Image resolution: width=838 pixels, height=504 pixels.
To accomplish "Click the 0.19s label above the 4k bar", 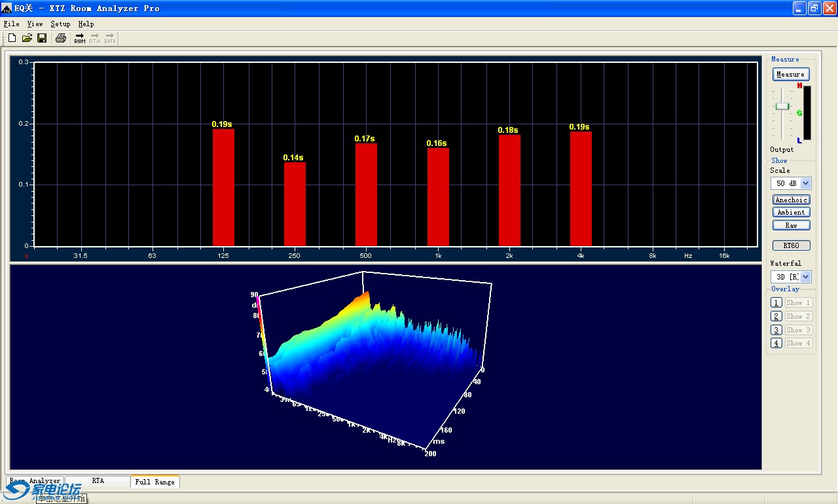I will point(579,127).
